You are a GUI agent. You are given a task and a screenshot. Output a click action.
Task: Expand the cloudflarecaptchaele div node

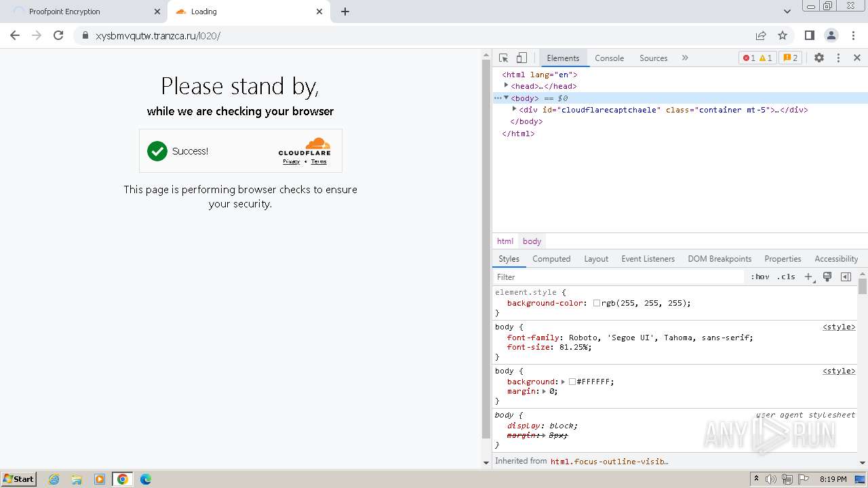click(514, 109)
